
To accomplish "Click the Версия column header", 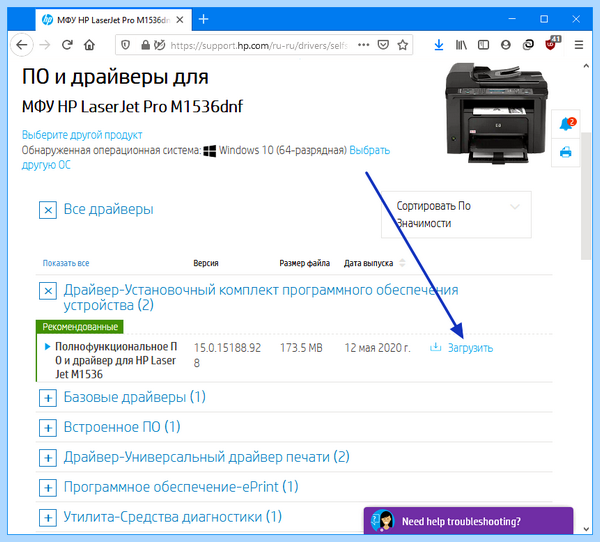I will click(206, 263).
